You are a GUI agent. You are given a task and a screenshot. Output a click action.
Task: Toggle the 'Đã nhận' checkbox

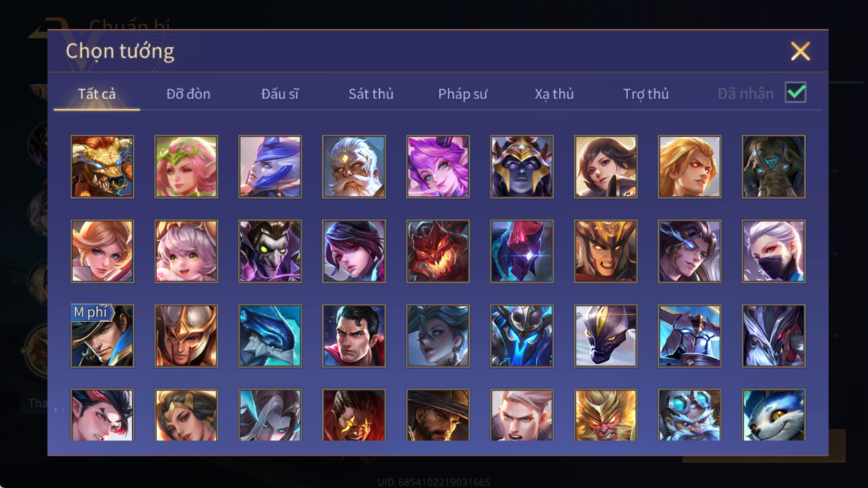pos(795,93)
